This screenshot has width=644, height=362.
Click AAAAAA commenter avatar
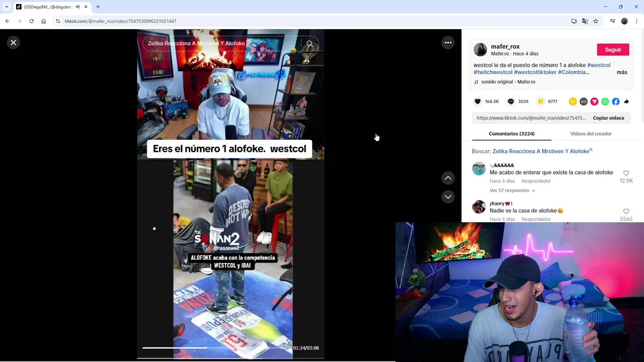click(x=479, y=168)
